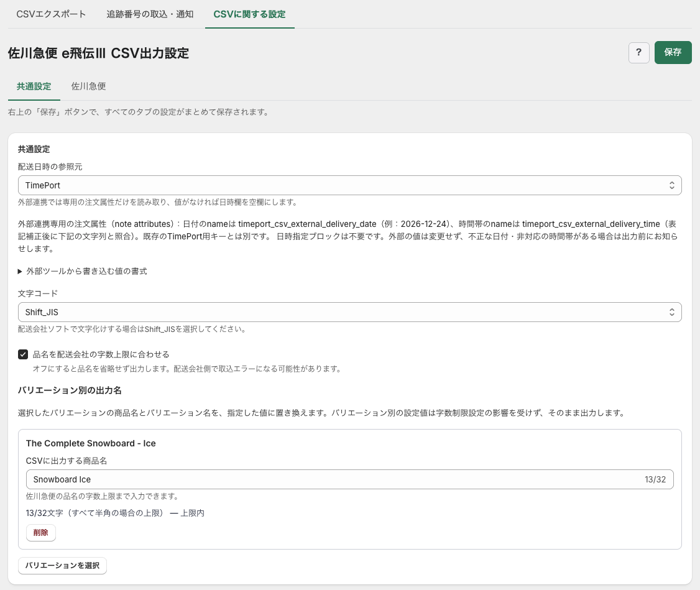Expand 外部ツールから書き込む値の書式 details
This screenshot has height=590, width=700.
click(82, 271)
